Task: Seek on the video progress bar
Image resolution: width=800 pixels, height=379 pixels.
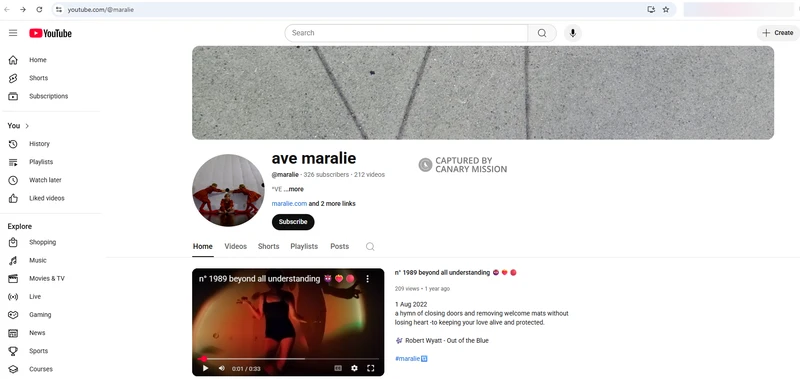Action: 288,359
